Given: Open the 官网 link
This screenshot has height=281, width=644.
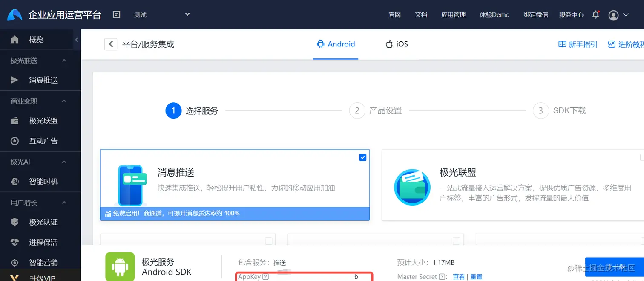Looking at the screenshot, I should click(395, 14).
